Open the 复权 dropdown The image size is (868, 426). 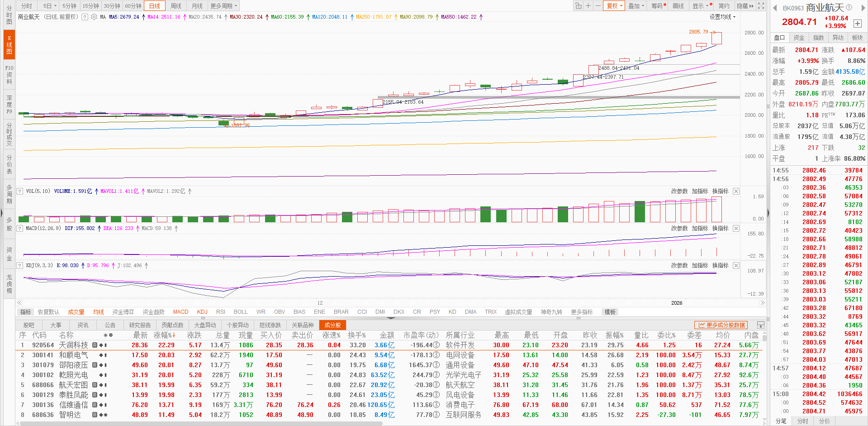[x=614, y=6]
